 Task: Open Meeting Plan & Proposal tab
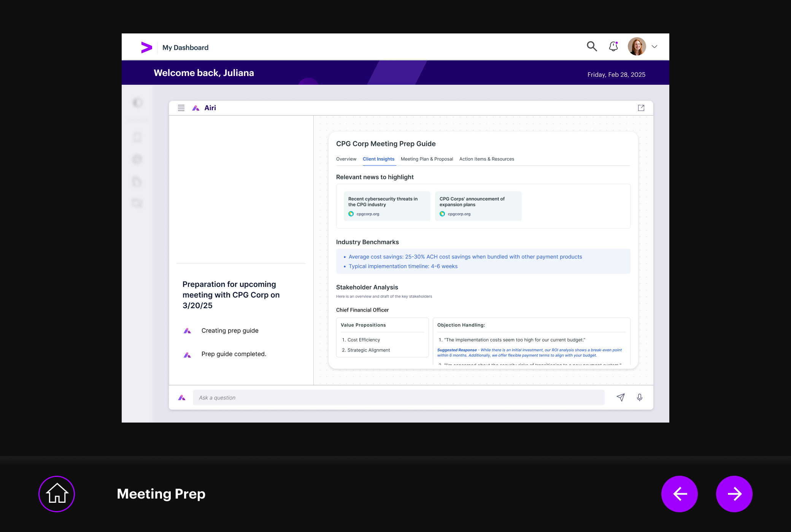click(x=427, y=159)
